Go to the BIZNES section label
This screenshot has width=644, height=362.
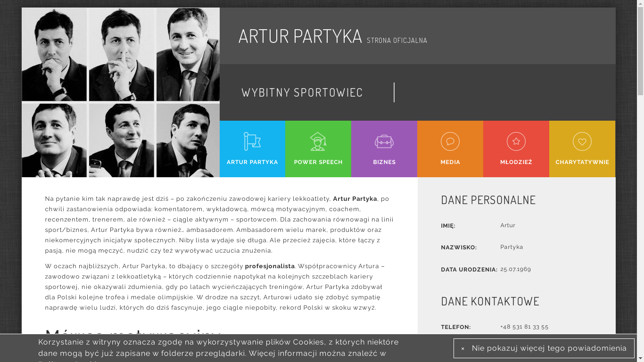384,162
